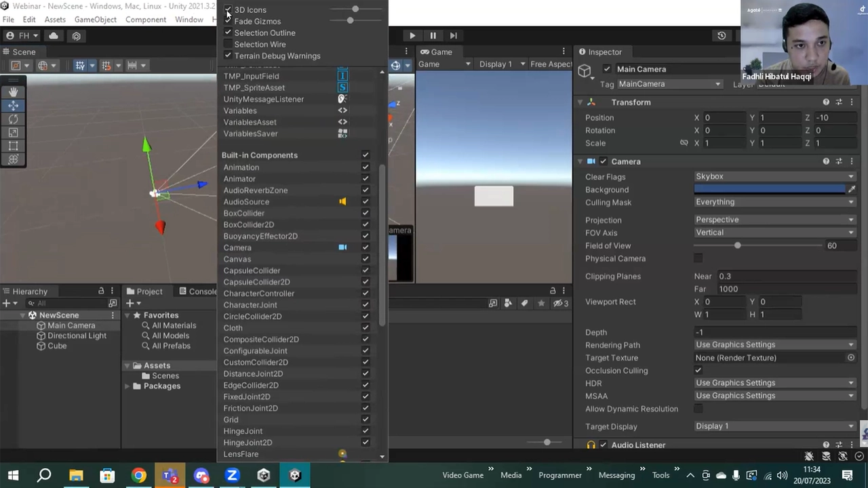Open the Unity cloud services button

54,35
